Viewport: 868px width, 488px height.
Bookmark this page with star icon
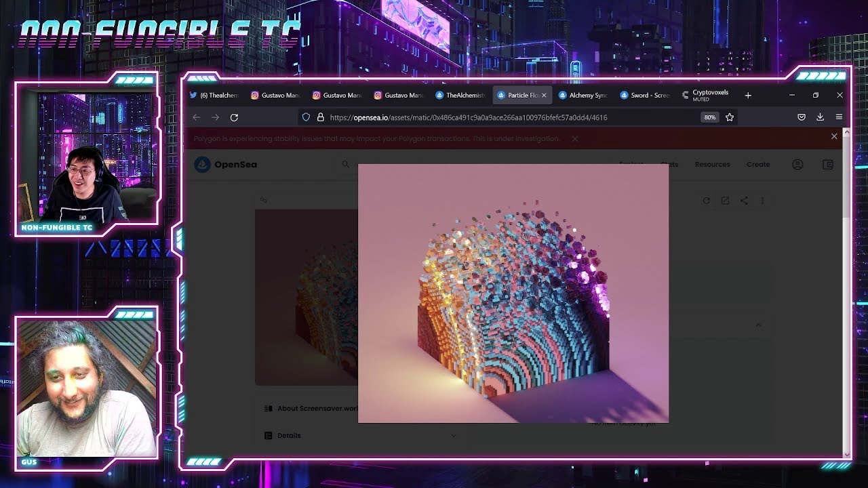coord(730,117)
